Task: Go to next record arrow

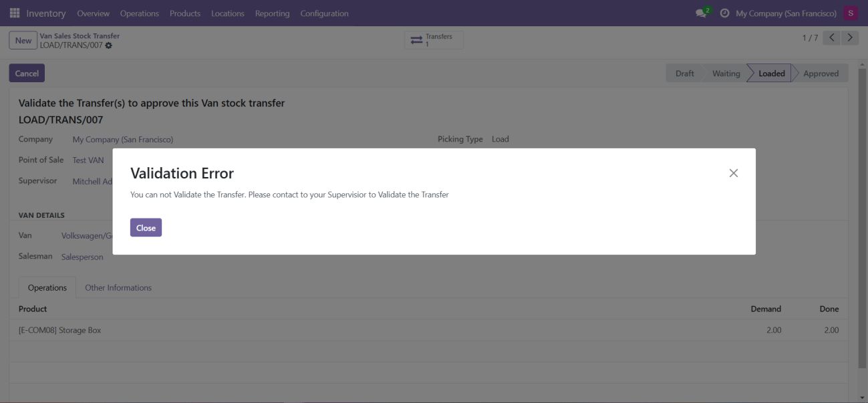Action: (x=849, y=38)
